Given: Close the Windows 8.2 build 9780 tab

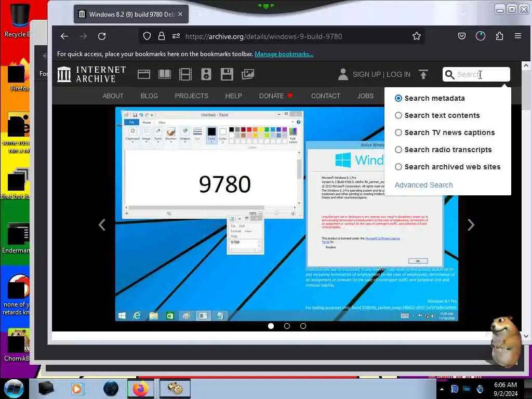Looking at the screenshot, I should (x=180, y=14).
